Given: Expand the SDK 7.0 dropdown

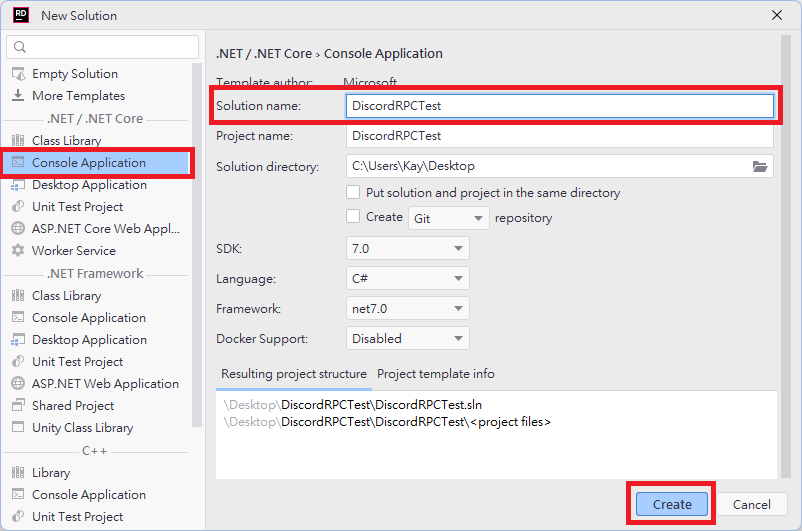Looking at the screenshot, I should click(x=408, y=248).
